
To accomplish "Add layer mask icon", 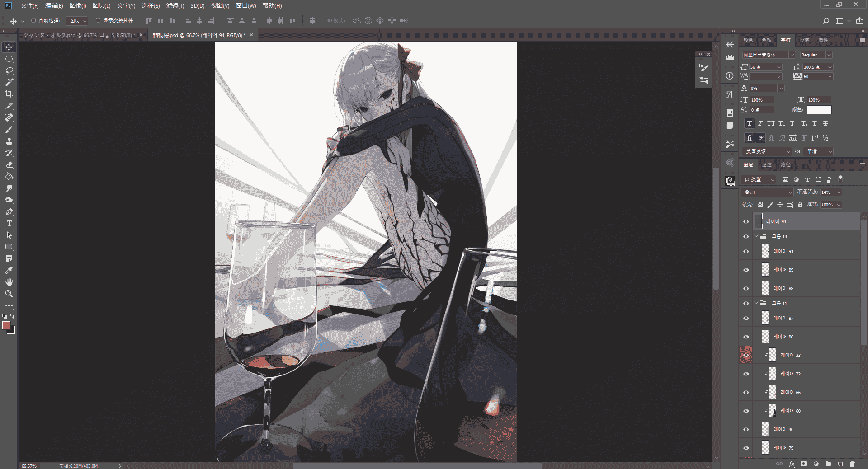I will click(803, 464).
